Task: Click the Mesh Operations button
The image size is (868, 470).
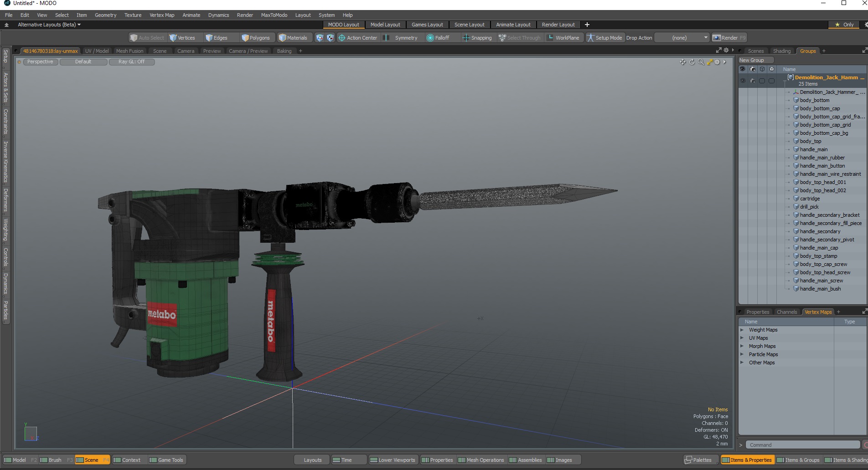Action: [481, 460]
